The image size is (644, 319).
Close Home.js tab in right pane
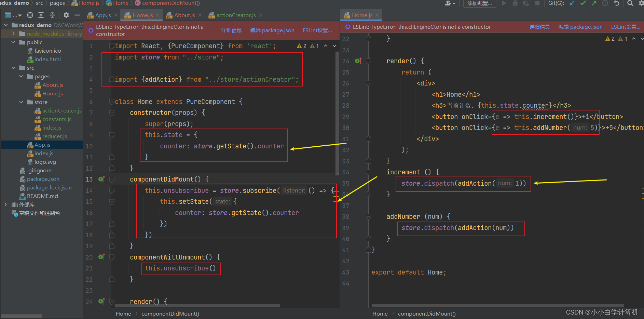pos(377,15)
